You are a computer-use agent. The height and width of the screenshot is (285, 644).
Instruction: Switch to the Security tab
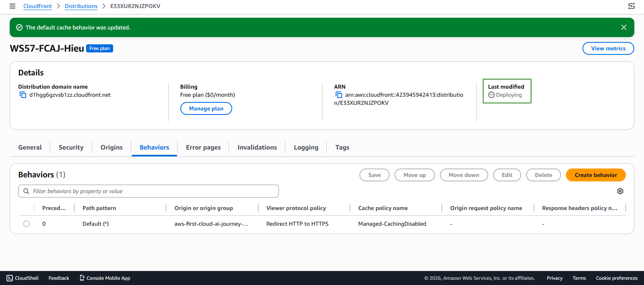tap(71, 148)
